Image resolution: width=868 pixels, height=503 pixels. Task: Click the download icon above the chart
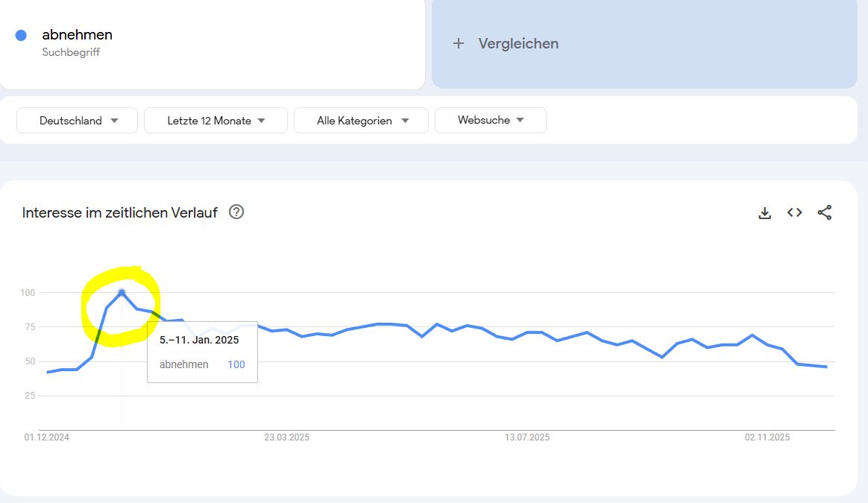pyautogui.click(x=764, y=212)
